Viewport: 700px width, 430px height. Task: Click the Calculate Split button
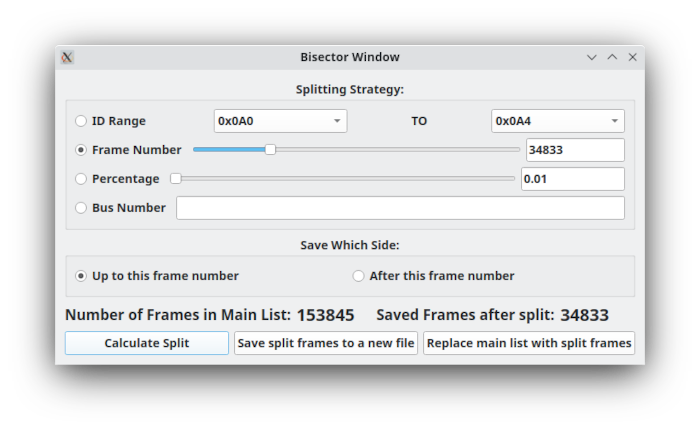tap(147, 343)
